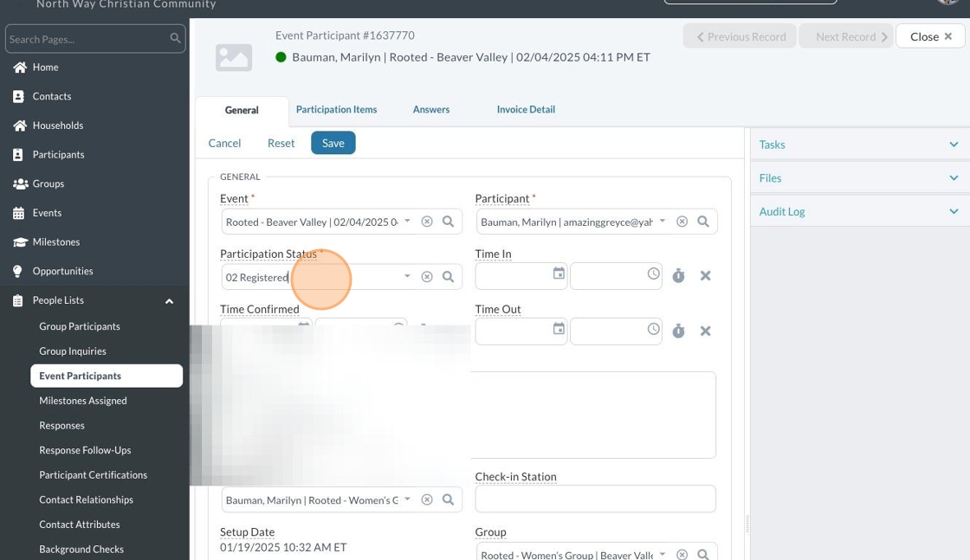The width and height of the screenshot is (970, 560).
Task: Click the Opportunities lightbulb icon
Action: click(17, 271)
